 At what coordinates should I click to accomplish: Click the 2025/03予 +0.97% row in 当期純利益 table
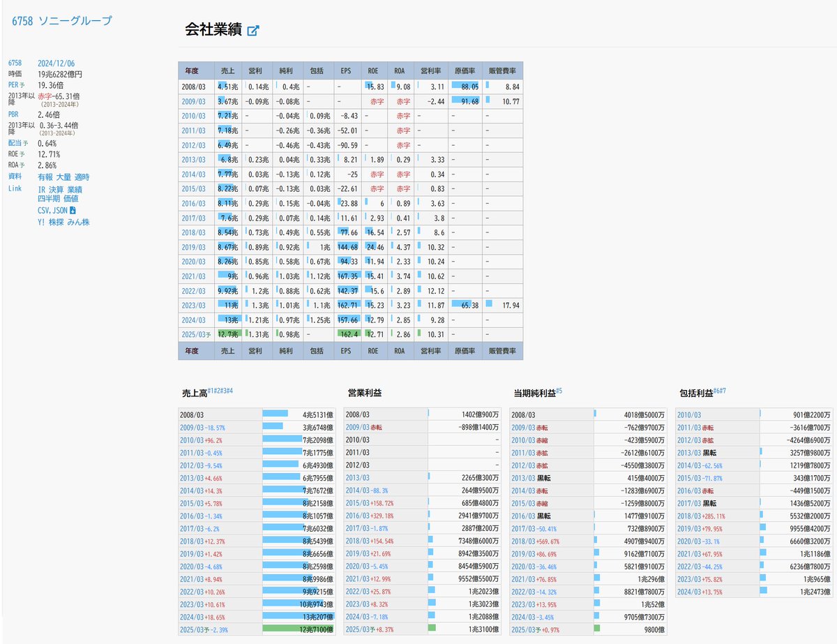(588, 629)
